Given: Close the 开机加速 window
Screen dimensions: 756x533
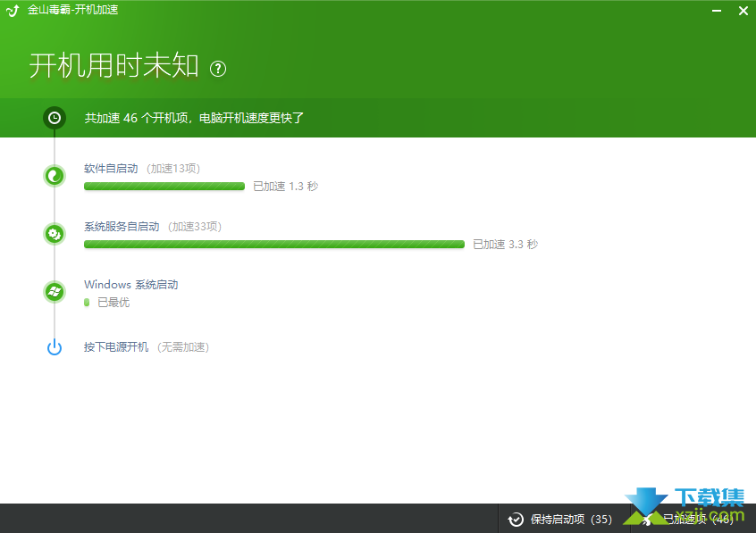Looking at the screenshot, I should [743, 10].
